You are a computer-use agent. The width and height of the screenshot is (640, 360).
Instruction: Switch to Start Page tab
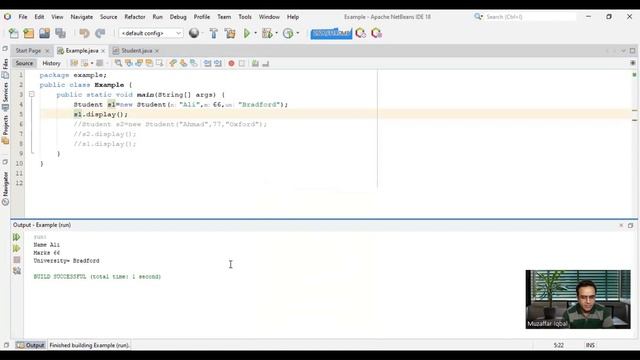[28, 51]
